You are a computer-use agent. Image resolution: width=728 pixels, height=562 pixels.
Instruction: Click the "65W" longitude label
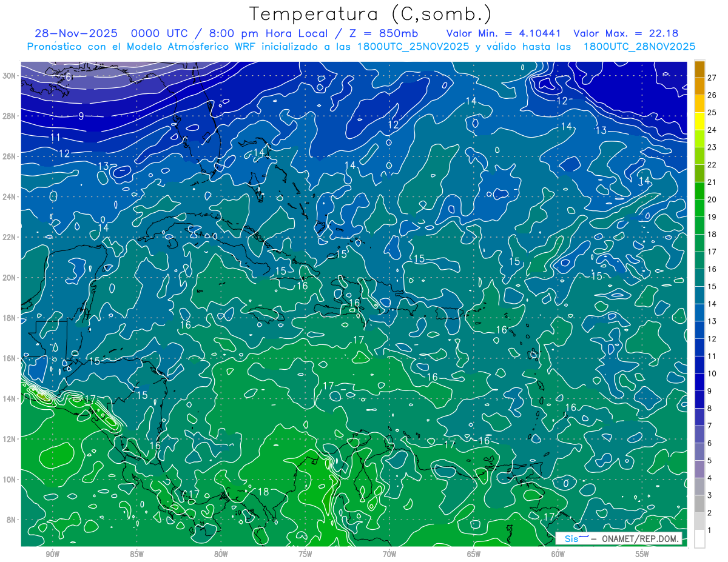click(x=474, y=555)
